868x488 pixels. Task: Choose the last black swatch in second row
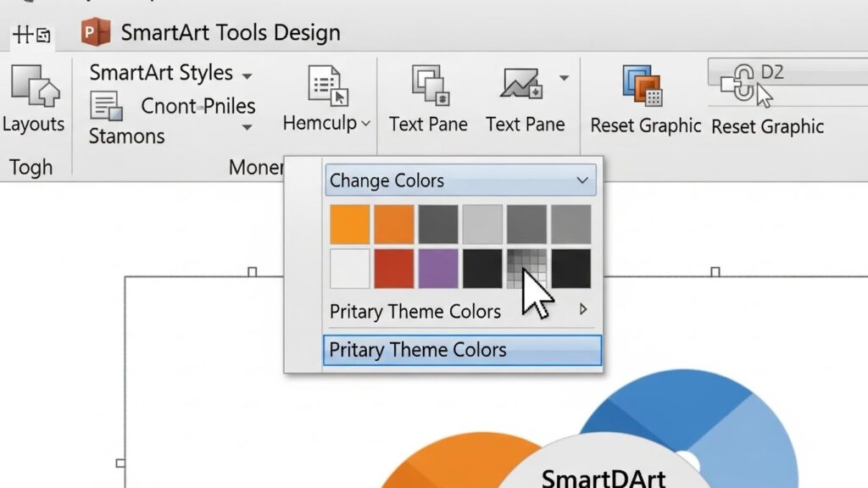(x=571, y=269)
